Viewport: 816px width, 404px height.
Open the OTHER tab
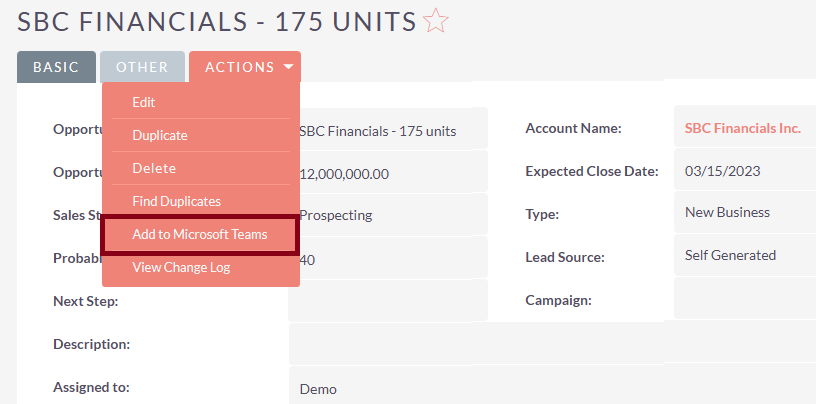pos(142,67)
